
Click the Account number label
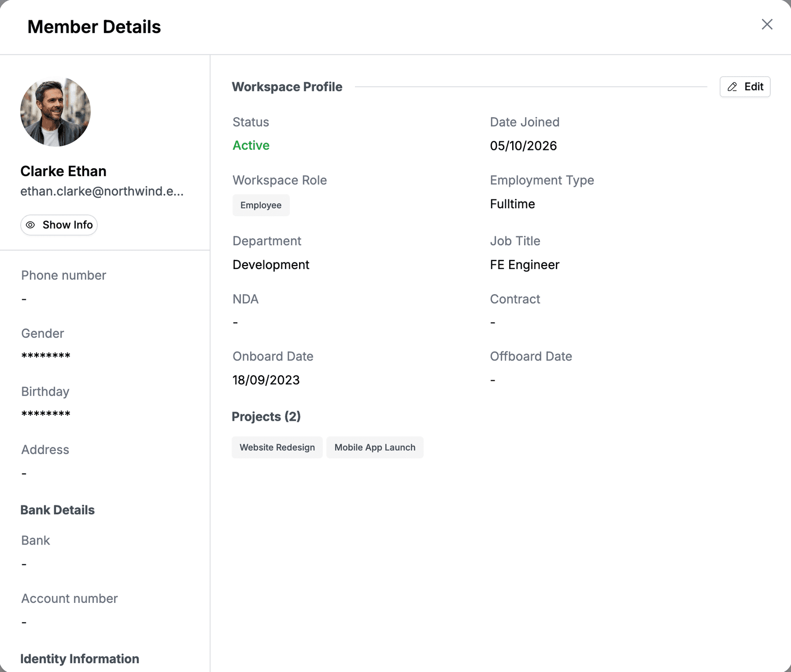tap(70, 599)
